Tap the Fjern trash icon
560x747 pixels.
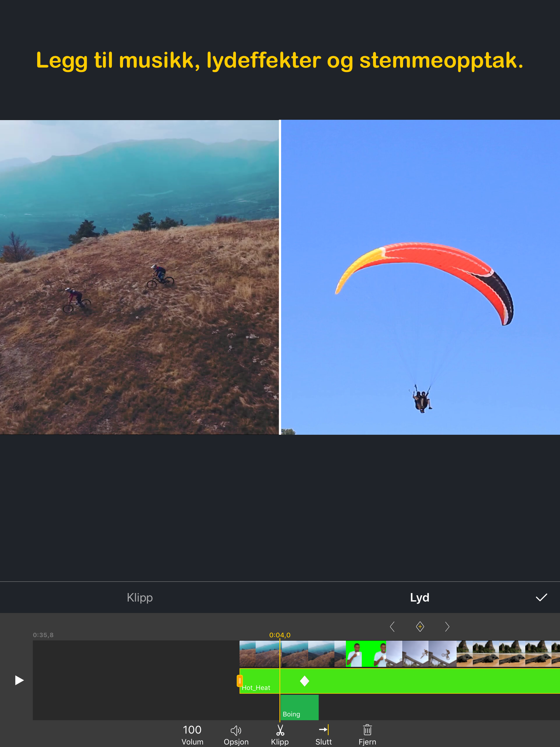tap(367, 730)
